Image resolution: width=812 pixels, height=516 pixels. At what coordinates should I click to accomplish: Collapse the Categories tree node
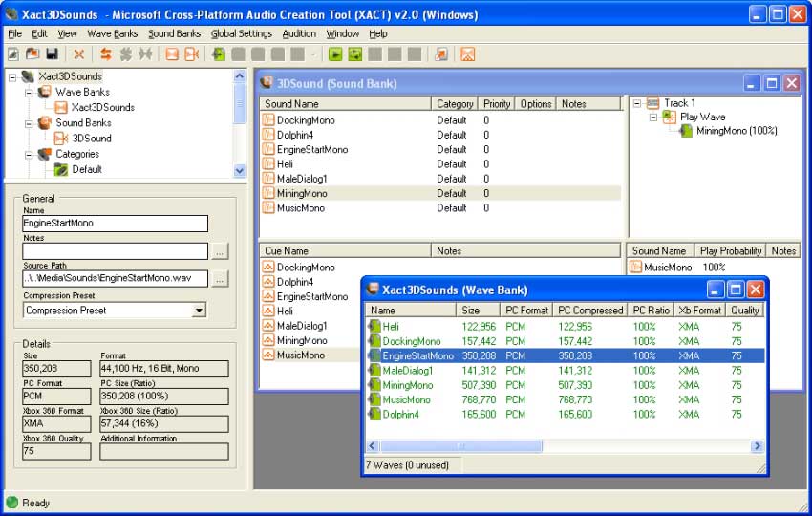coord(29,156)
